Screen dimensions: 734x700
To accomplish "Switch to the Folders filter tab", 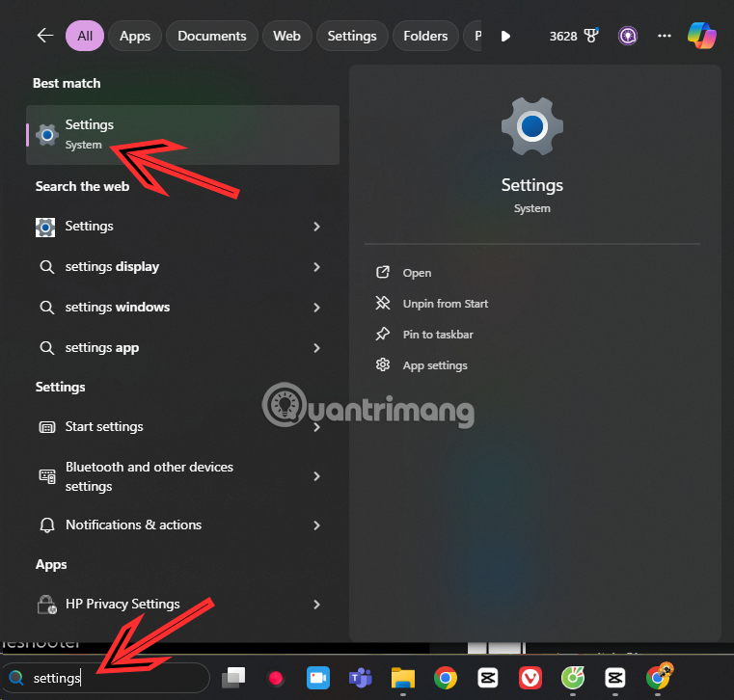I will (425, 36).
